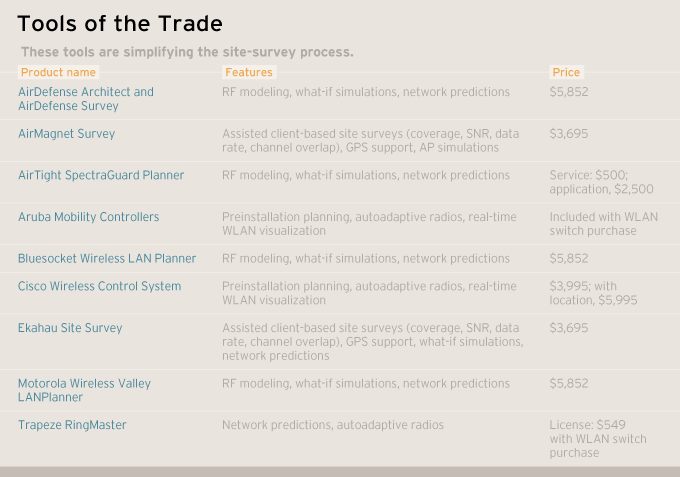Viewport: 680px width, 477px height.
Task: Select Bluesocket Wireless LAN Planner
Action: 107,258
